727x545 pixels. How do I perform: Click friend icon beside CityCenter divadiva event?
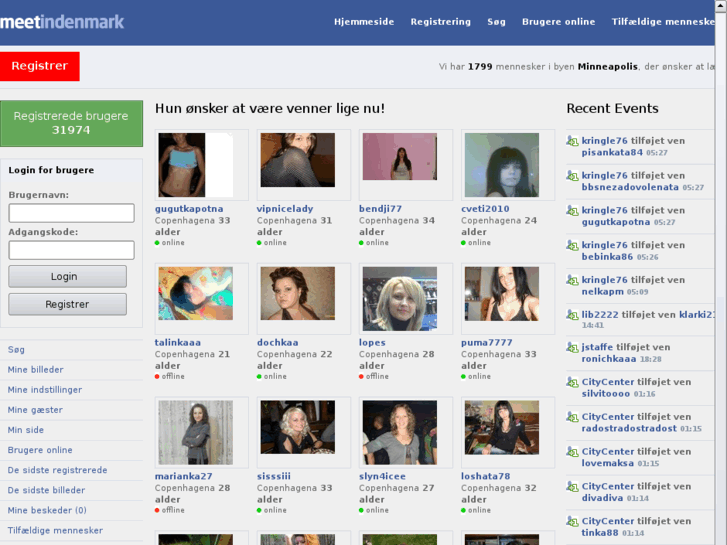573,487
